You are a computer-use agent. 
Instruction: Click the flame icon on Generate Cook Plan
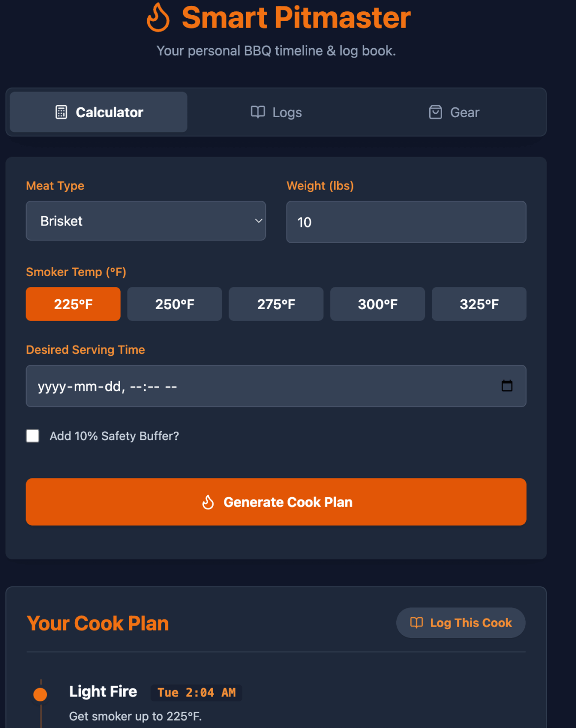coord(208,502)
